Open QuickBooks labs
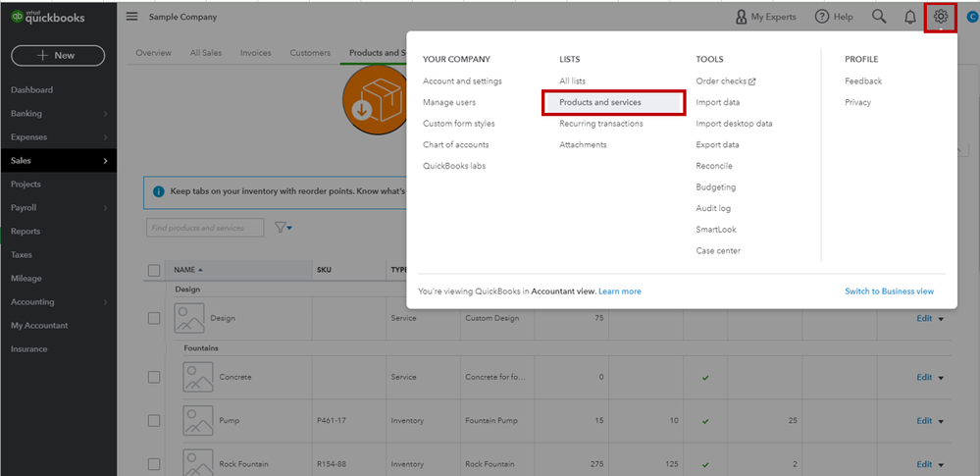This screenshot has width=980, height=476. click(x=454, y=166)
